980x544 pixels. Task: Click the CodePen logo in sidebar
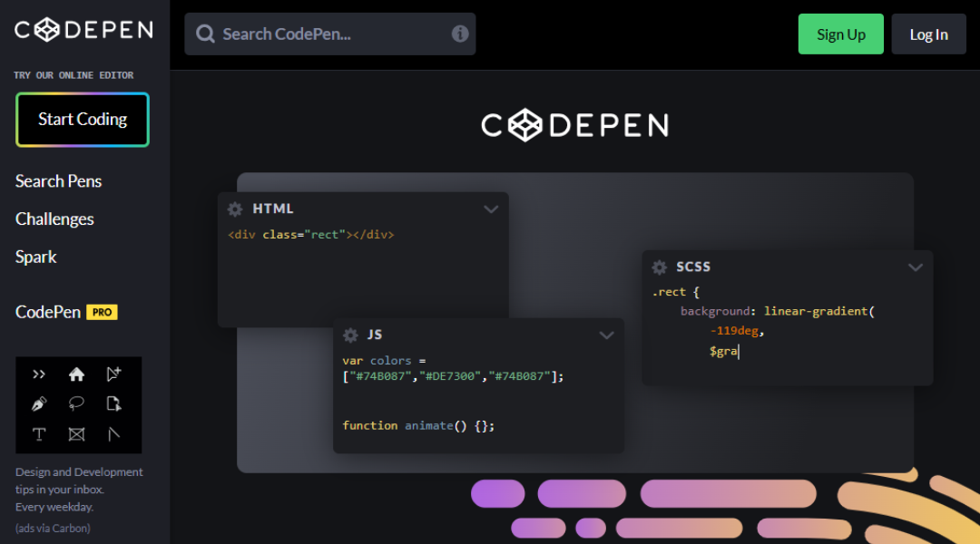coord(83,29)
